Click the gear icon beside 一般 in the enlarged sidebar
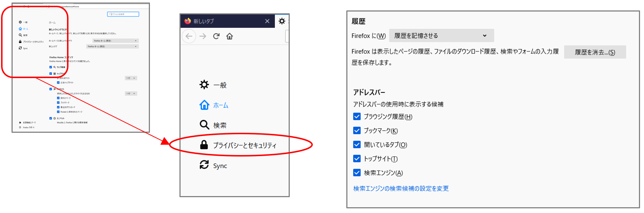This screenshot has height=213, width=644. pyautogui.click(x=204, y=85)
